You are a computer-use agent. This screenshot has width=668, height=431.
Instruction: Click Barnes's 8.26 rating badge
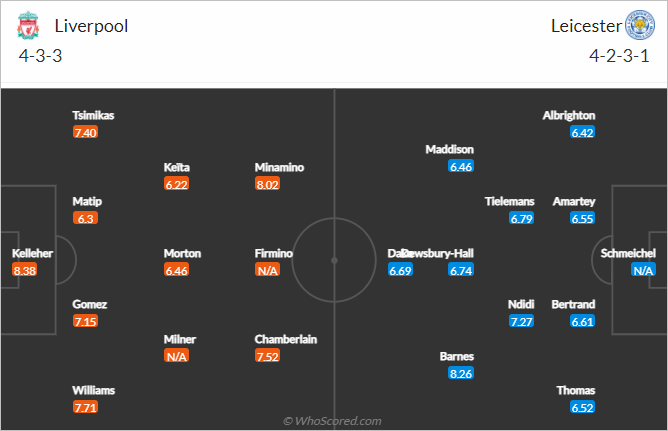coord(461,374)
